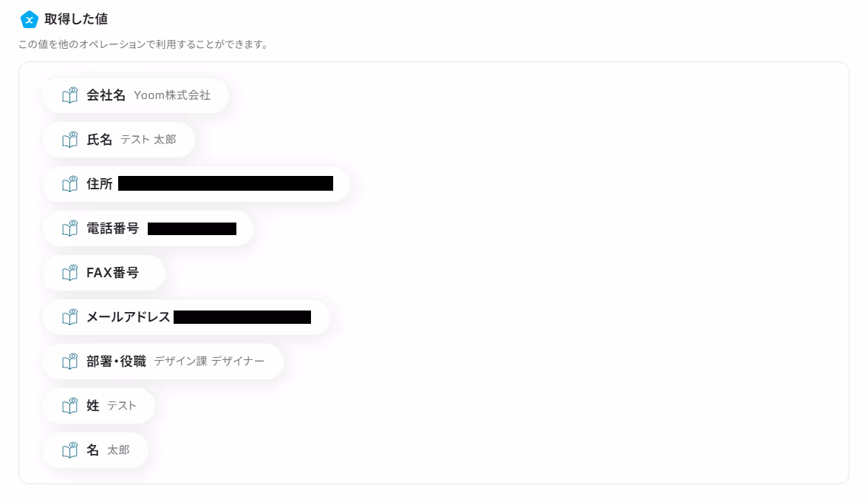Click the icon beside 住所
868x502 pixels.
click(x=69, y=184)
